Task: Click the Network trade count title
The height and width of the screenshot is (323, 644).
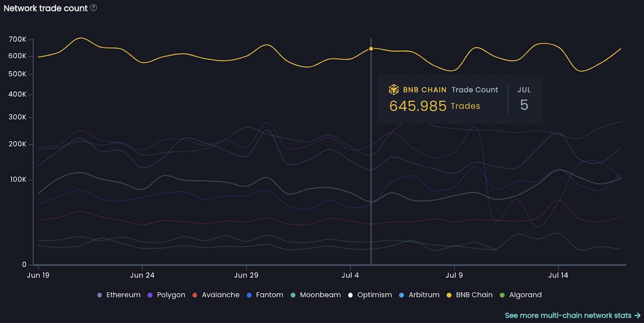Action: (45, 8)
